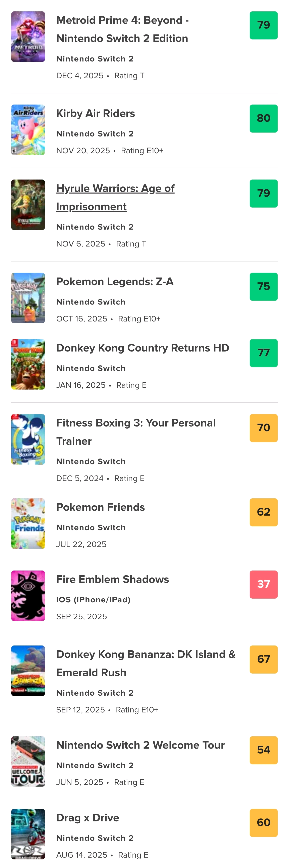The image size is (289, 868).
Task: Click Pokemon Legends: Z-A 75 score badge
Action: (x=263, y=286)
